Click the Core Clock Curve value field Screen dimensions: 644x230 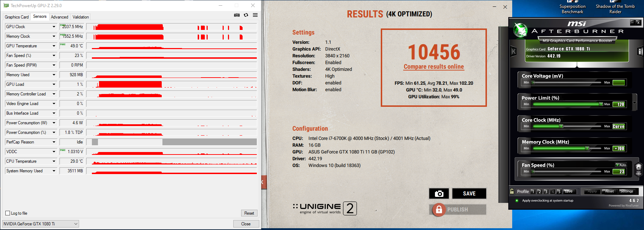pos(619,126)
